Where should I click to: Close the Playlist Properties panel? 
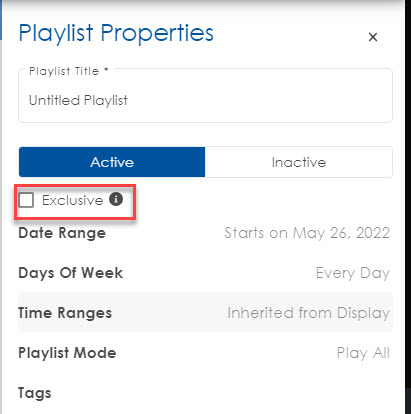click(373, 37)
